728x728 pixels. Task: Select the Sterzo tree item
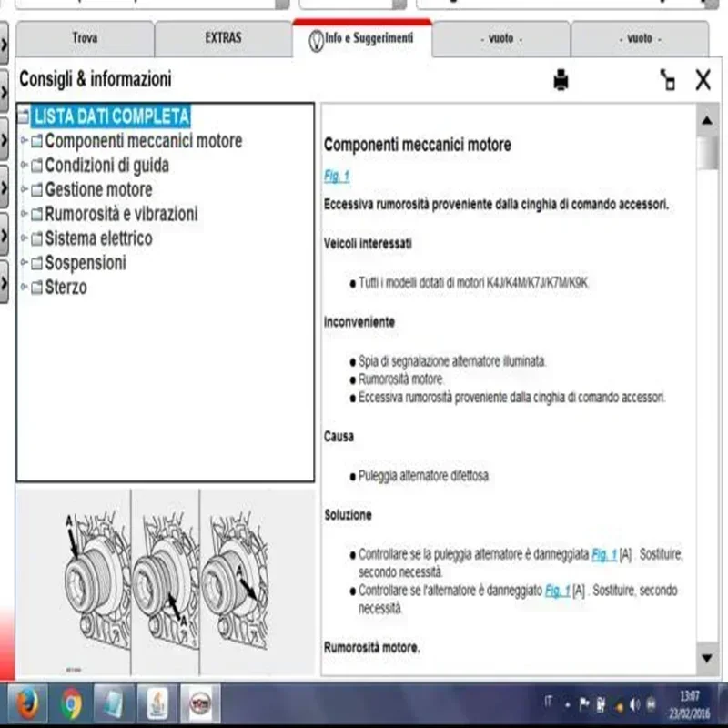(x=66, y=288)
